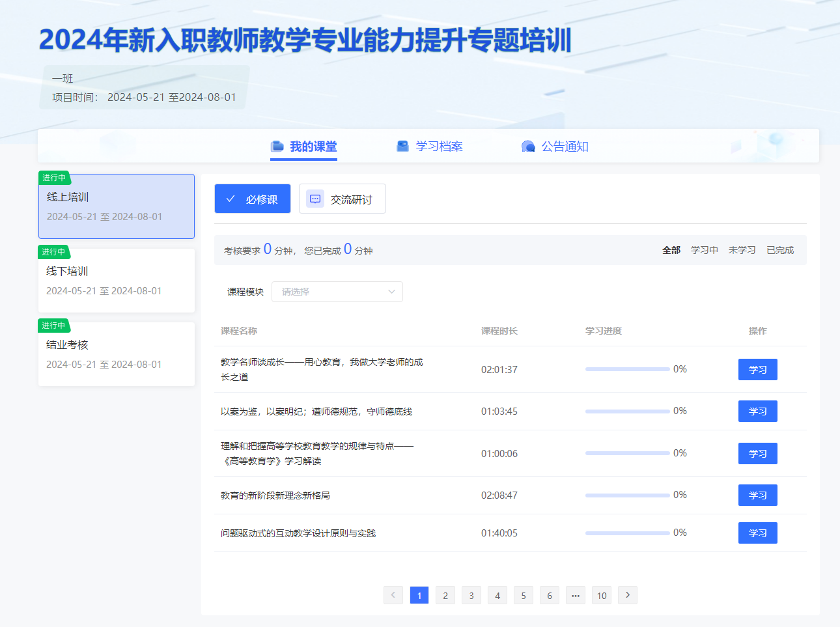The image size is (840, 627).
Task: Click the checkmark icon on 必修课
Action: pos(231,199)
